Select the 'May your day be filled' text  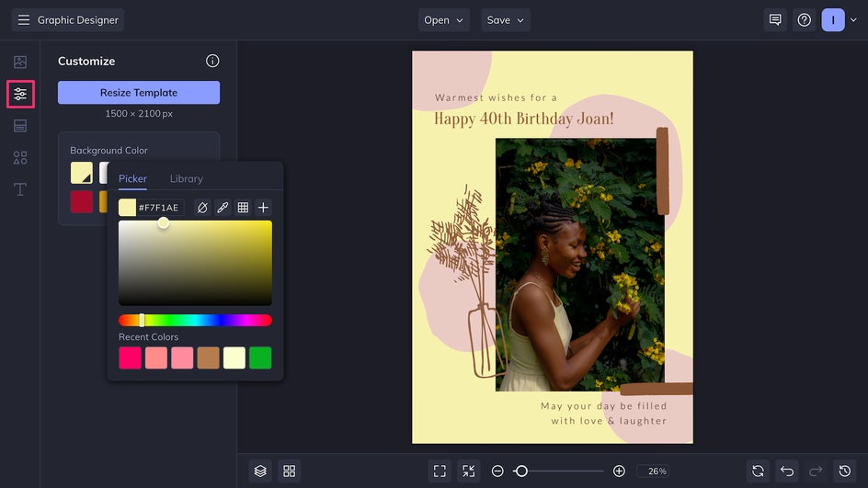pos(604,405)
